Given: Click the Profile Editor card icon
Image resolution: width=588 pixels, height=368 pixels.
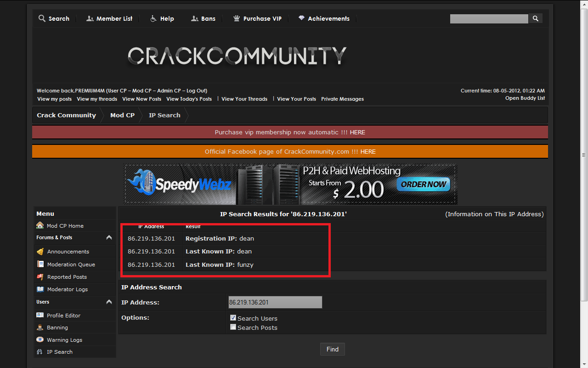Looking at the screenshot, I should pos(40,315).
